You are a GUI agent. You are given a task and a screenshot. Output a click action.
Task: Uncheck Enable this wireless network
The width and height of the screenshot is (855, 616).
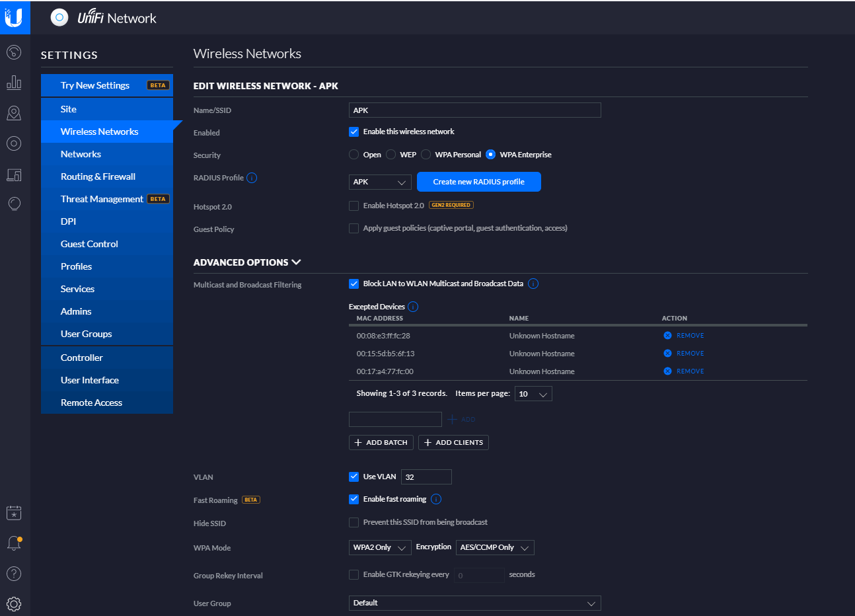353,132
